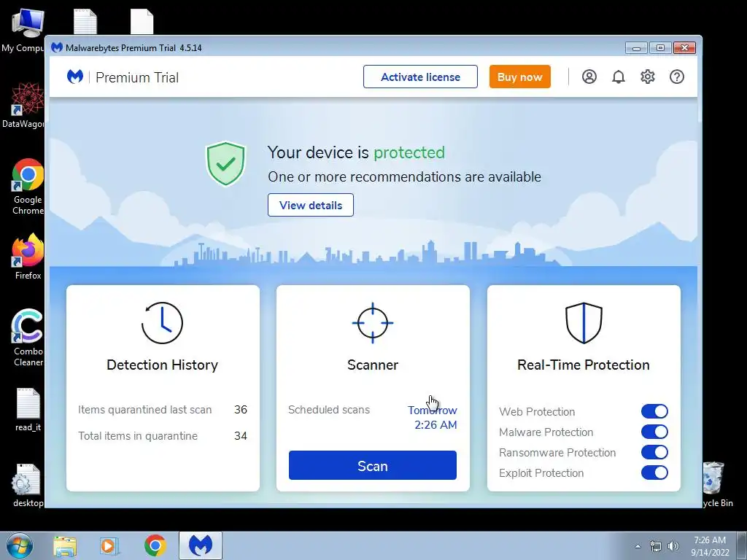Click the View details button

coord(311,205)
